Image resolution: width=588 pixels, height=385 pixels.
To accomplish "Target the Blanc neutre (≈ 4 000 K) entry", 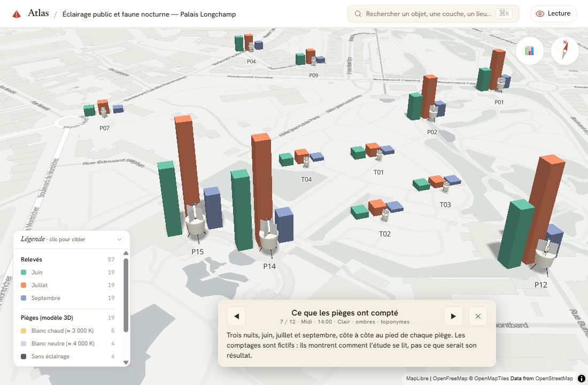I will pyautogui.click(x=67, y=343).
